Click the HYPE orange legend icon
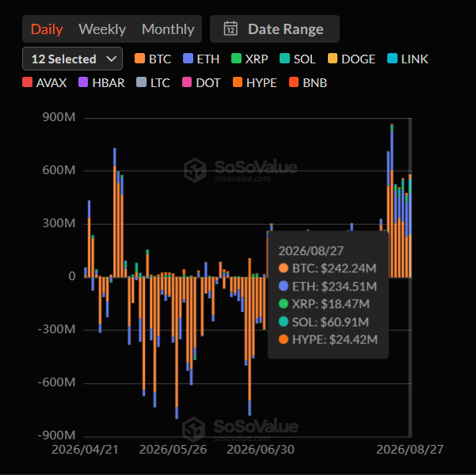Viewport: 476px width, 475px height. 238,82
